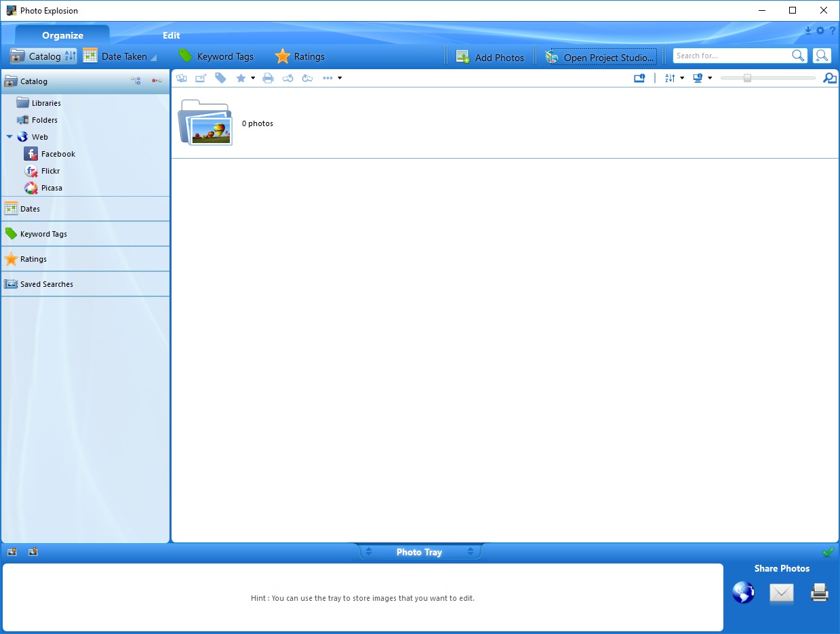Click the printer icon in photo toolbar
This screenshot has height=634, width=840.
pyautogui.click(x=268, y=78)
